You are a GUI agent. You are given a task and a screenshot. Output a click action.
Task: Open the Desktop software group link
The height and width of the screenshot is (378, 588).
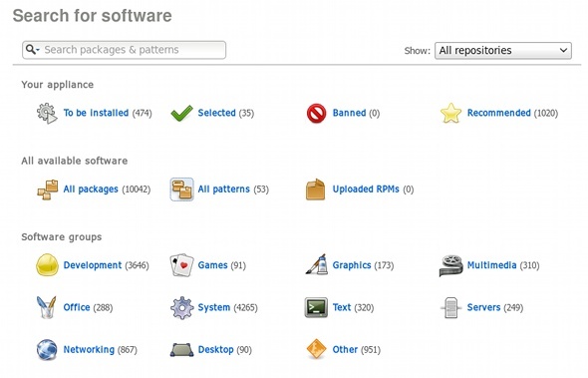(x=215, y=349)
